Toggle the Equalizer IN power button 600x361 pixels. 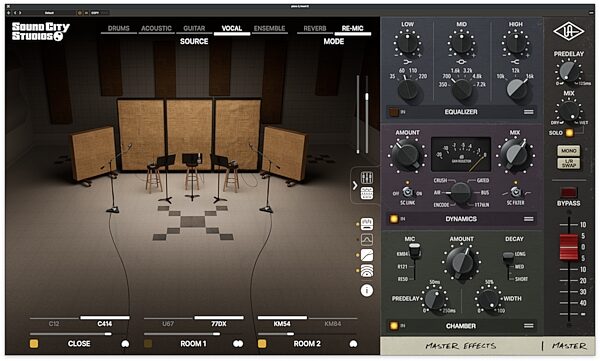click(393, 112)
